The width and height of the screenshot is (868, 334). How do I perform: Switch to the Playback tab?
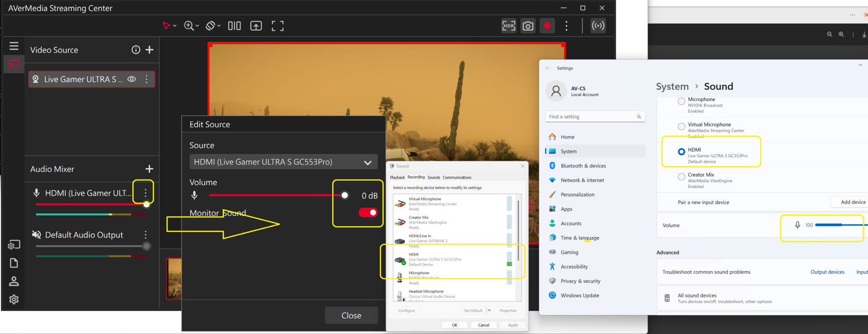tap(397, 178)
